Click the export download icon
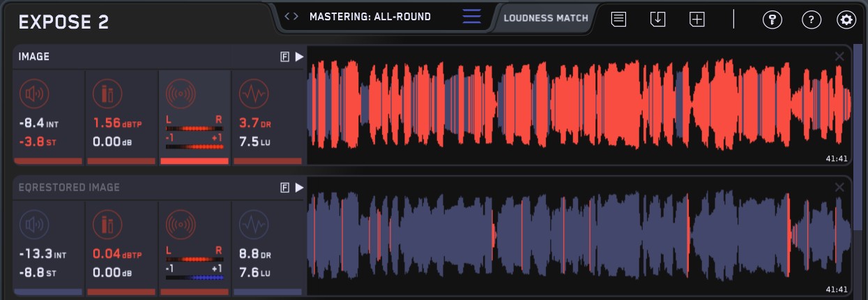The image size is (868, 300). click(x=657, y=20)
